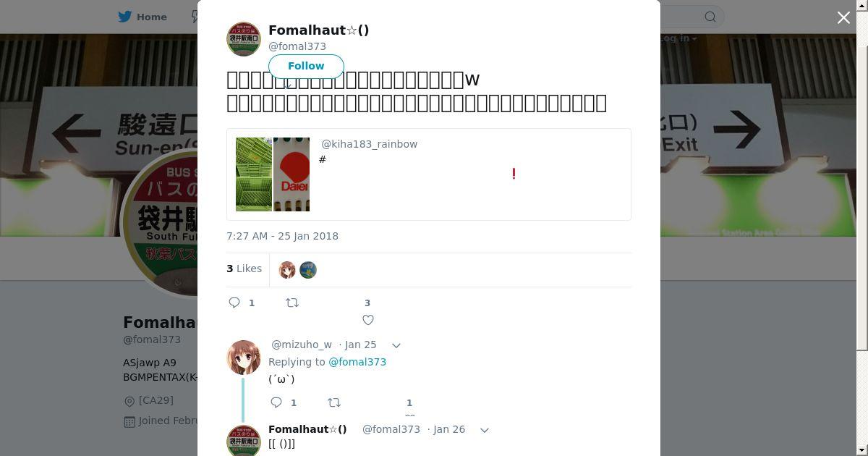Screen dimensions: 868x456
Task: Open quoted tweet by @kiha183_rainbow
Action: [x=429, y=174]
